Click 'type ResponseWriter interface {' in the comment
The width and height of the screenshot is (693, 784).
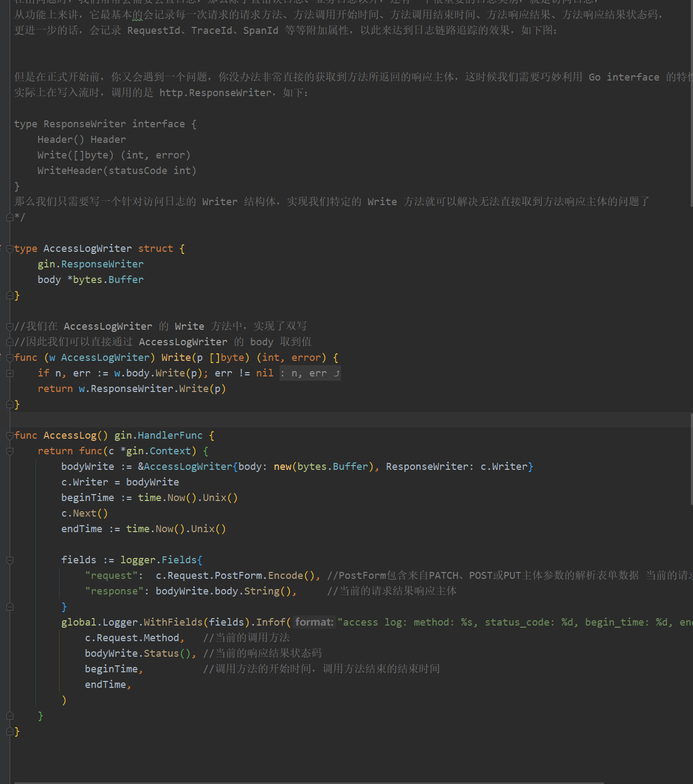(x=105, y=124)
